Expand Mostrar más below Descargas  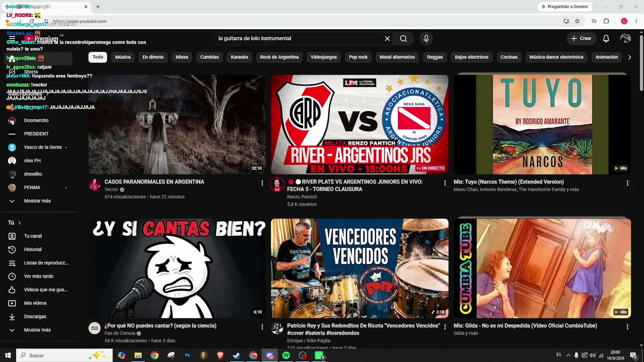(37, 330)
